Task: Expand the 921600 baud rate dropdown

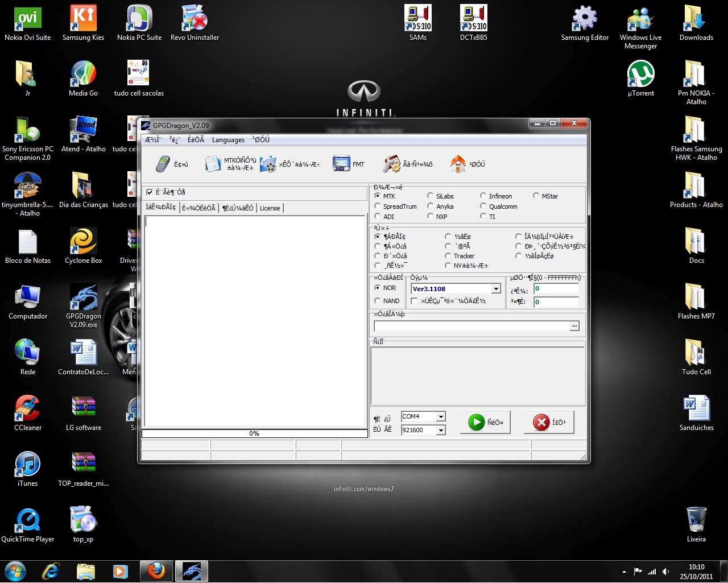Action: coord(441,431)
